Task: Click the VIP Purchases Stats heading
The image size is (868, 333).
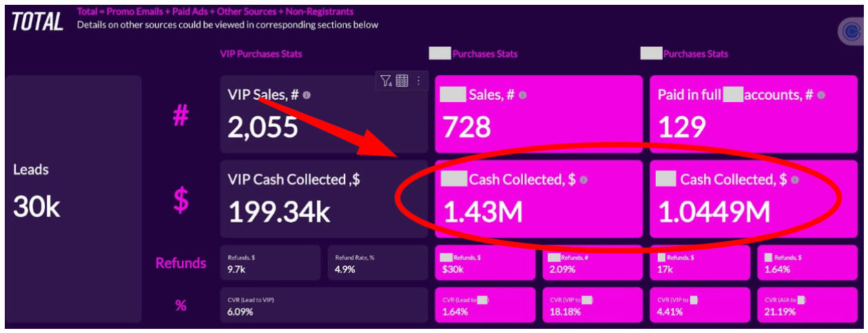Action: tap(261, 54)
